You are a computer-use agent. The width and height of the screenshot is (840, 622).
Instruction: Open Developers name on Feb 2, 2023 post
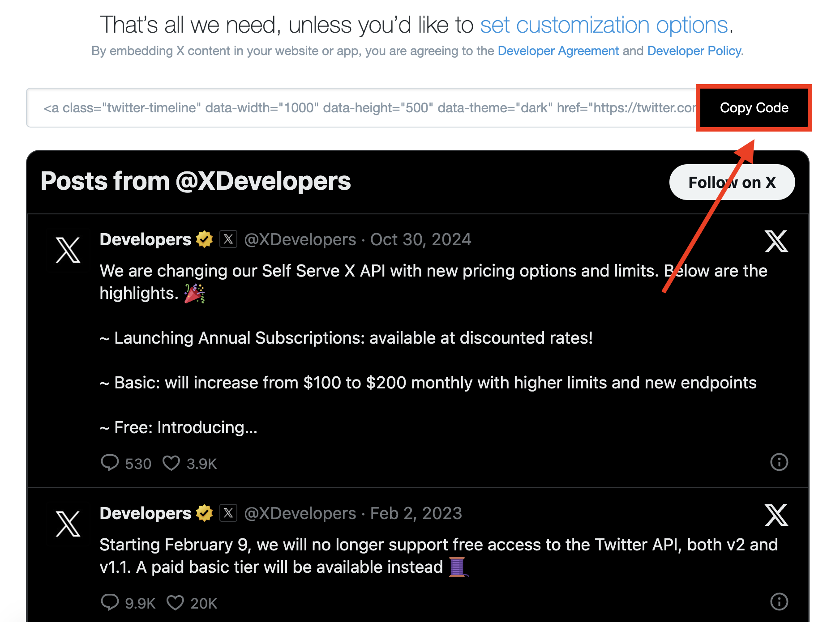tap(146, 514)
